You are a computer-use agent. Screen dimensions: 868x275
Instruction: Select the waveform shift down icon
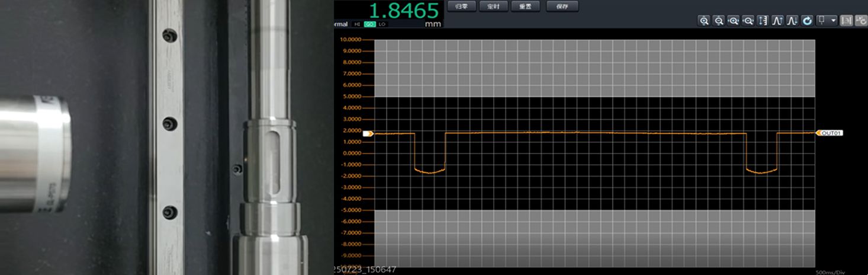click(x=792, y=21)
